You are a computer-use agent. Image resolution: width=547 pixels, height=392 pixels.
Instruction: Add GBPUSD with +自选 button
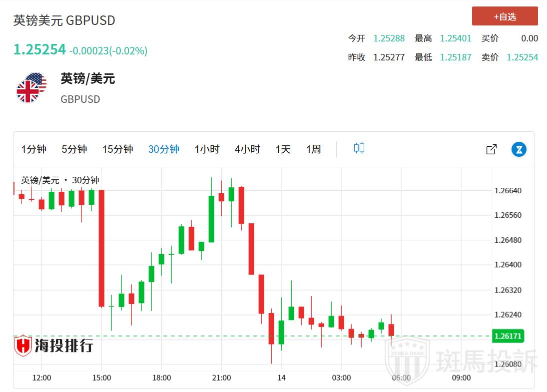[x=505, y=16]
